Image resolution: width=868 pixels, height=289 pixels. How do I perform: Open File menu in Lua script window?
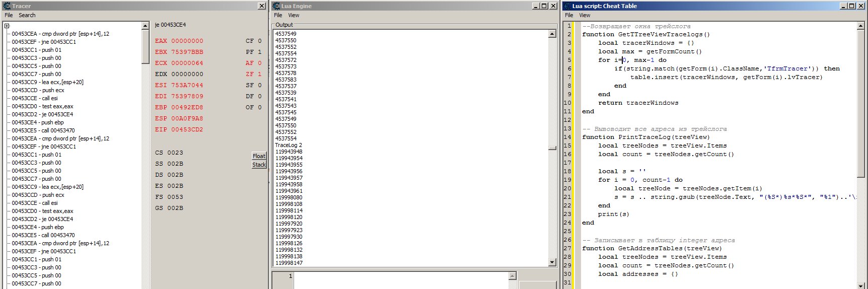coord(569,15)
